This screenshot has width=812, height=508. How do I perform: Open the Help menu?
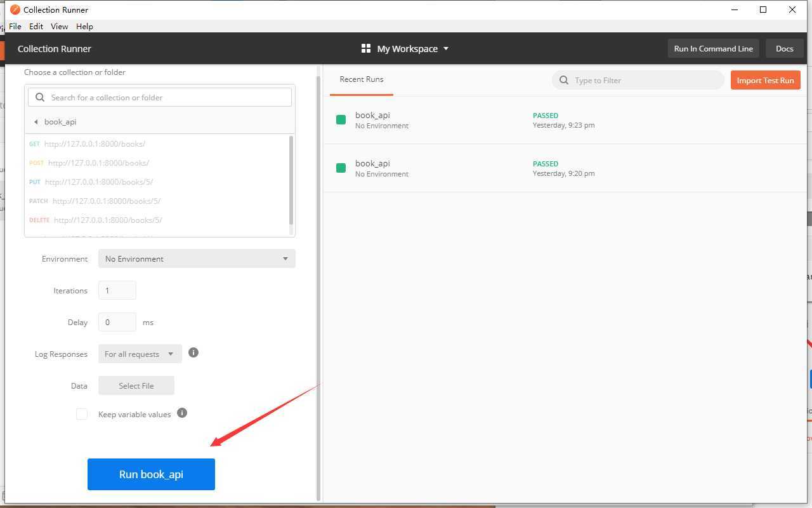coord(84,26)
